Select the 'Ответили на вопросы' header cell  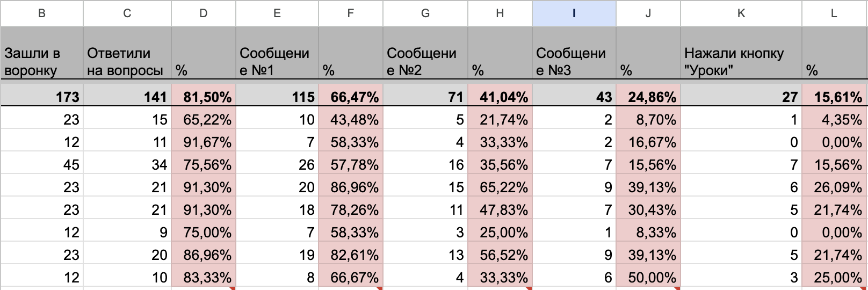point(127,55)
